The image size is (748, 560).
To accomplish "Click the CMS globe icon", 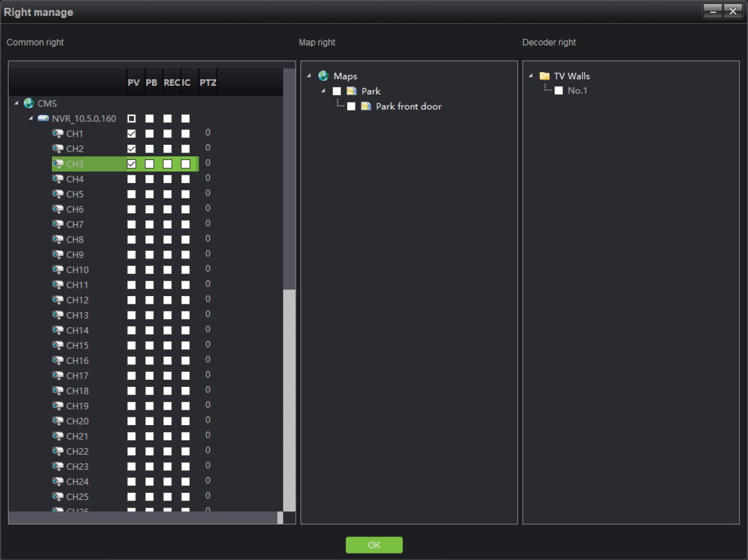I will (29, 103).
